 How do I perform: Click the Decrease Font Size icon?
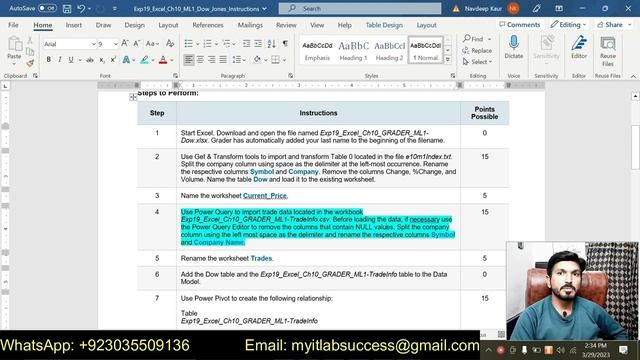(137, 43)
